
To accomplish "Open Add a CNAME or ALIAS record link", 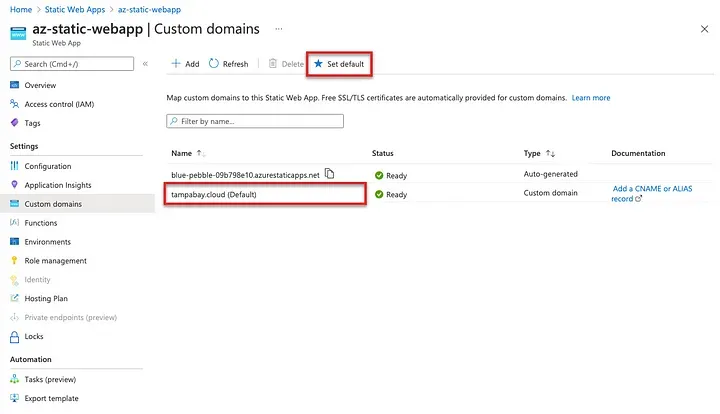I will coord(652,194).
